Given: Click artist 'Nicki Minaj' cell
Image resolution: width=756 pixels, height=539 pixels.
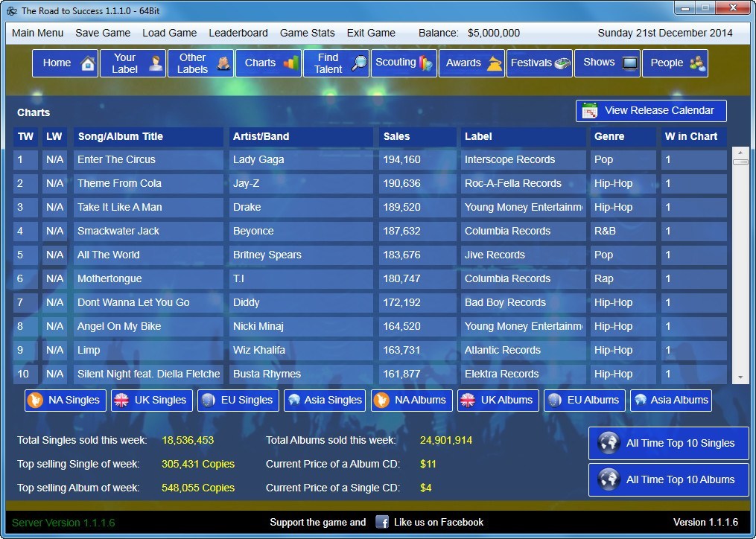Looking at the screenshot, I should pos(302,326).
